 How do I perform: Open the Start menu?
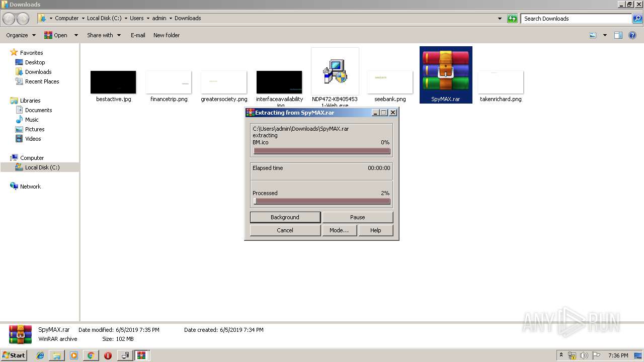pyautogui.click(x=14, y=355)
